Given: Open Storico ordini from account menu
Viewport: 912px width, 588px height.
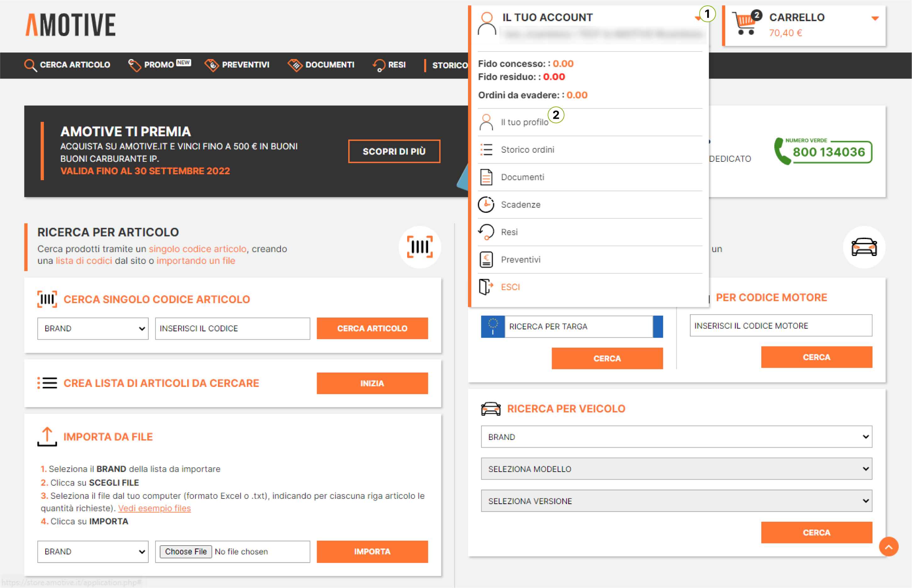Looking at the screenshot, I should (527, 150).
